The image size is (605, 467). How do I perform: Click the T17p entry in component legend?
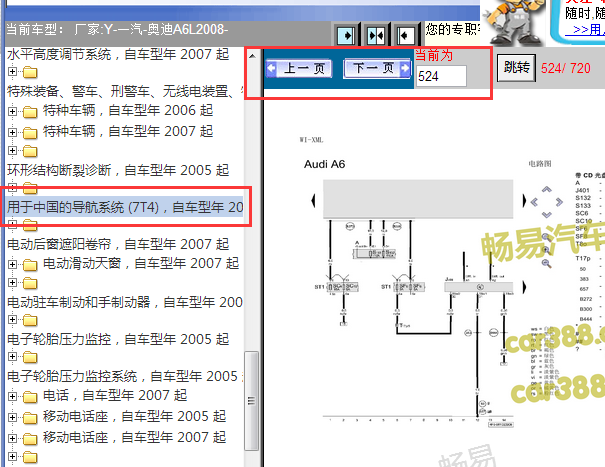tap(583, 258)
